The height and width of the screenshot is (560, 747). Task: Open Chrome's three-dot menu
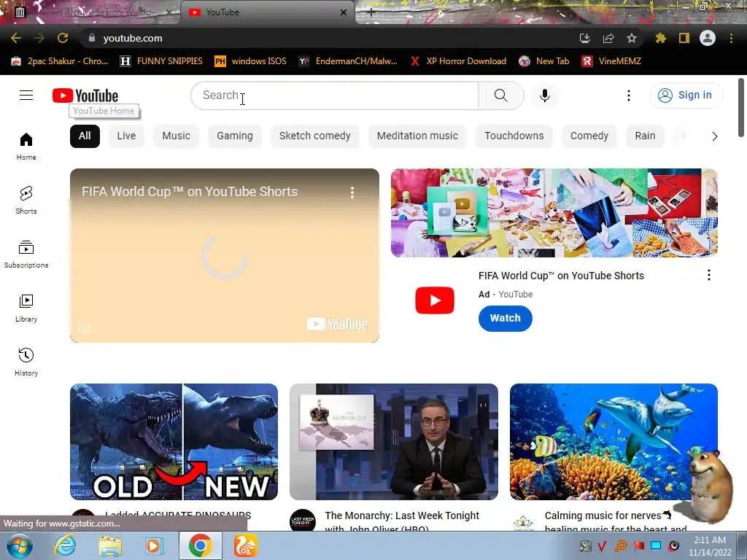click(731, 38)
